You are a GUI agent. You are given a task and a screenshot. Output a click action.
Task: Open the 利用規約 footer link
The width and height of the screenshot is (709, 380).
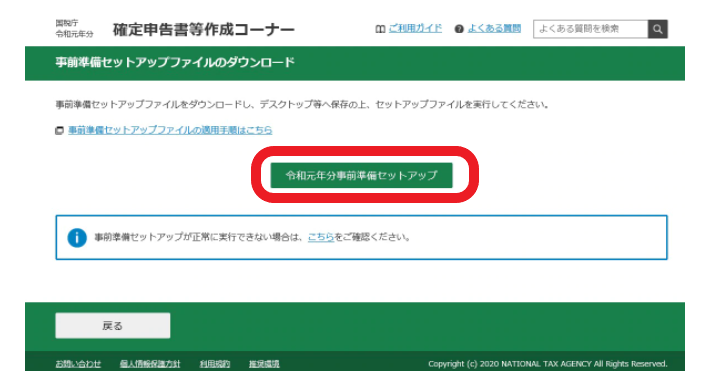(215, 364)
